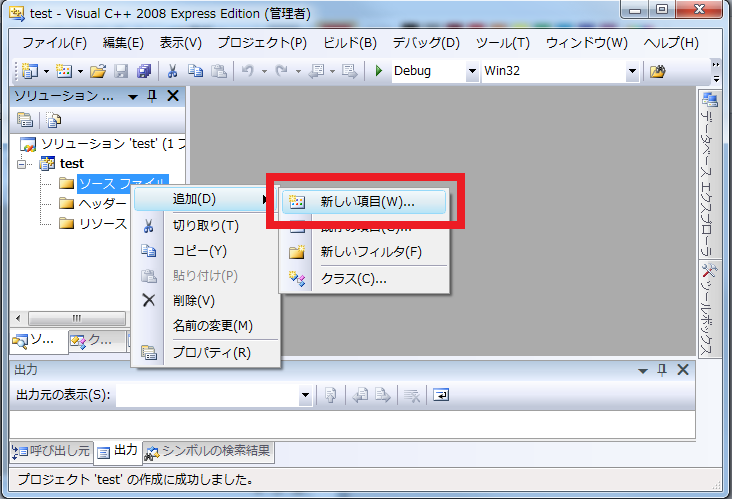The image size is (732, 499).
Task: Go to previous message in output toolbar
Action: pos(360,396)
